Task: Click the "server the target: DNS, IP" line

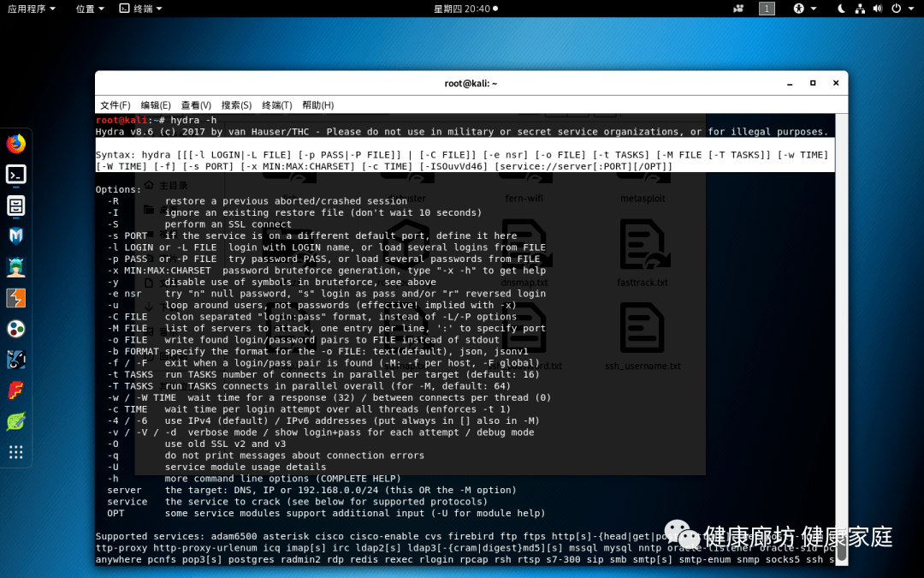Action: pos(311,490)
